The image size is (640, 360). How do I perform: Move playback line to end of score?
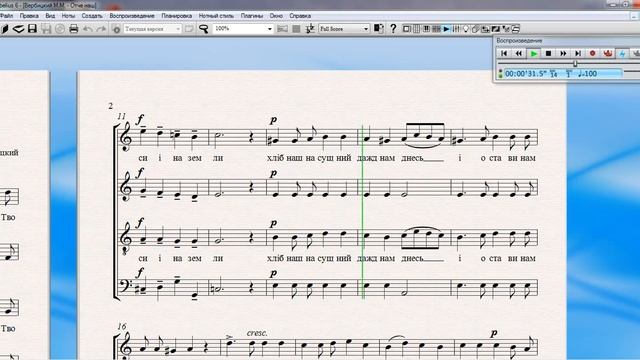coord(578,53)
